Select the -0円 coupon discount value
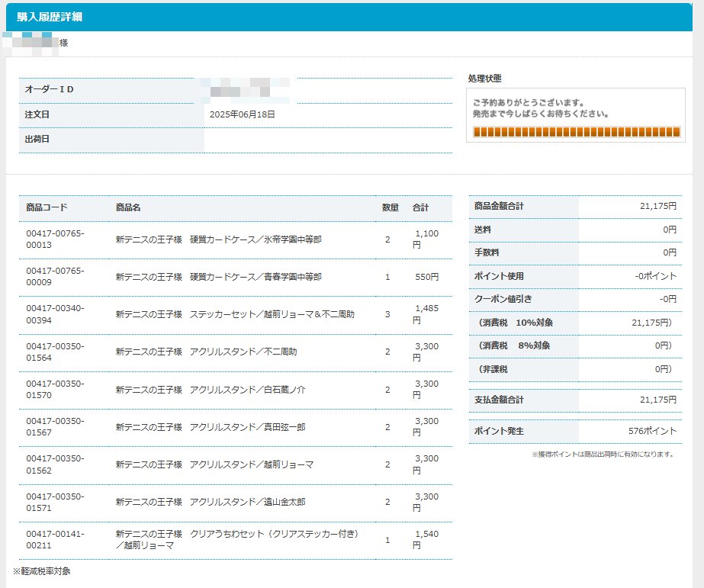The image size is (704, 588). (x=667, y=299)
